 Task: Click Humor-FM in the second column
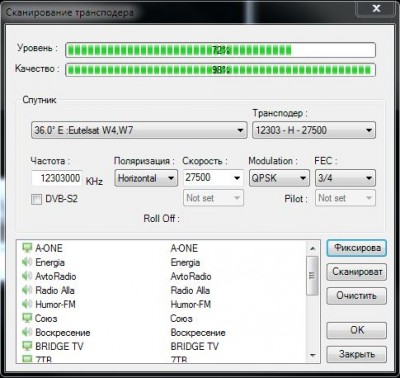[x=191, y=304]
